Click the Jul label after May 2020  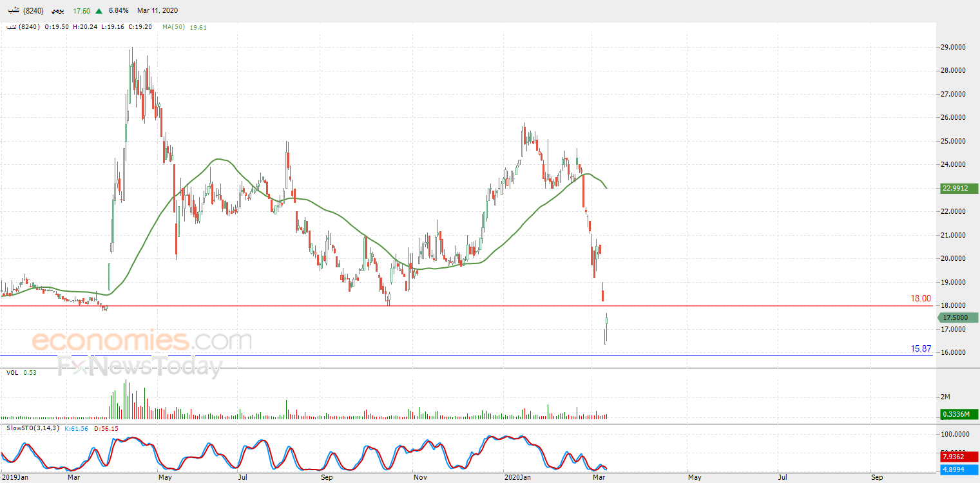(x=783, y=477)
